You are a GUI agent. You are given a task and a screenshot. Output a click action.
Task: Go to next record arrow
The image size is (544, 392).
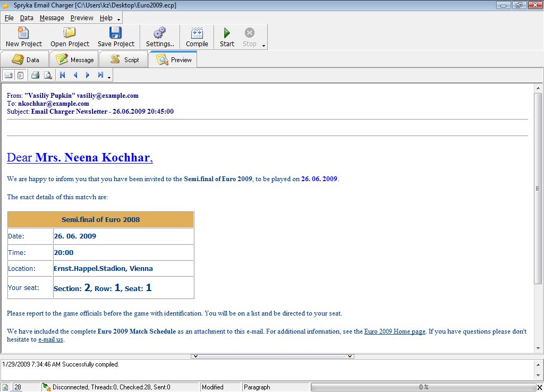[x=88, y=75]
